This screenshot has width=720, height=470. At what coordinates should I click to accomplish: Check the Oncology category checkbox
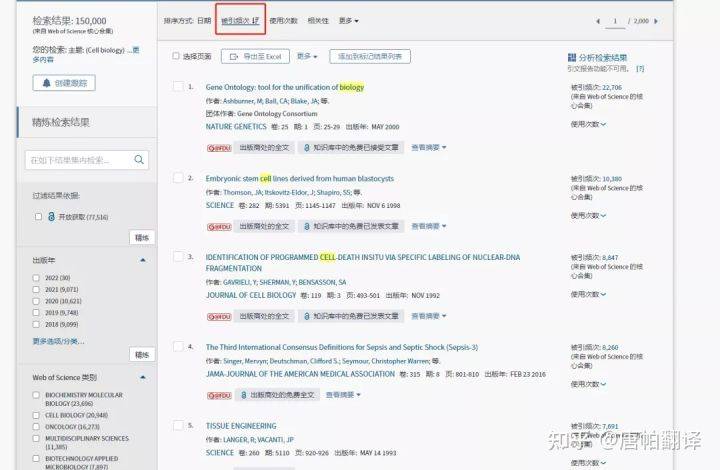click(36, 426)
